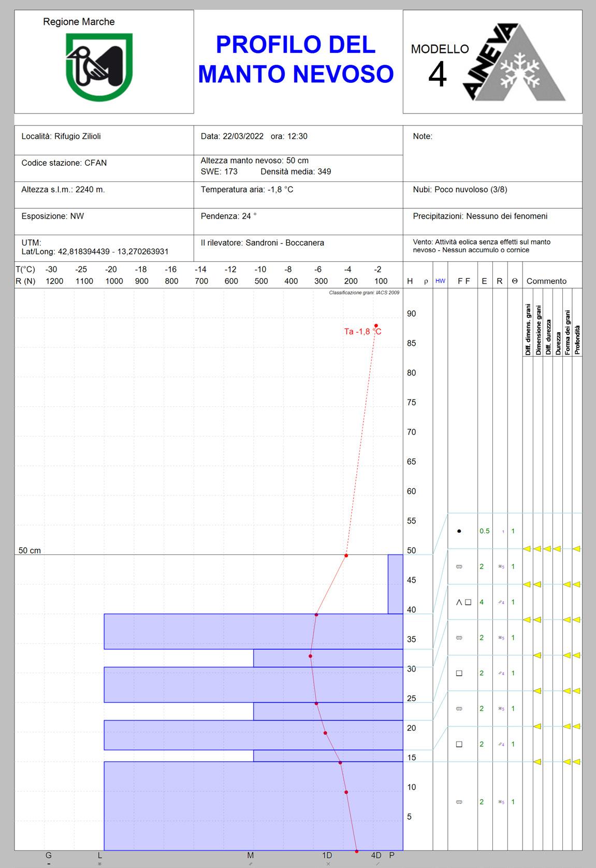
Task: Click the 1D hardness axis label
Action: pos(327,856)
